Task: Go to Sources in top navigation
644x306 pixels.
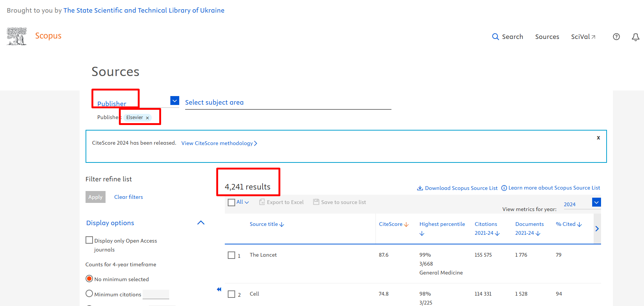Action: 547,37
